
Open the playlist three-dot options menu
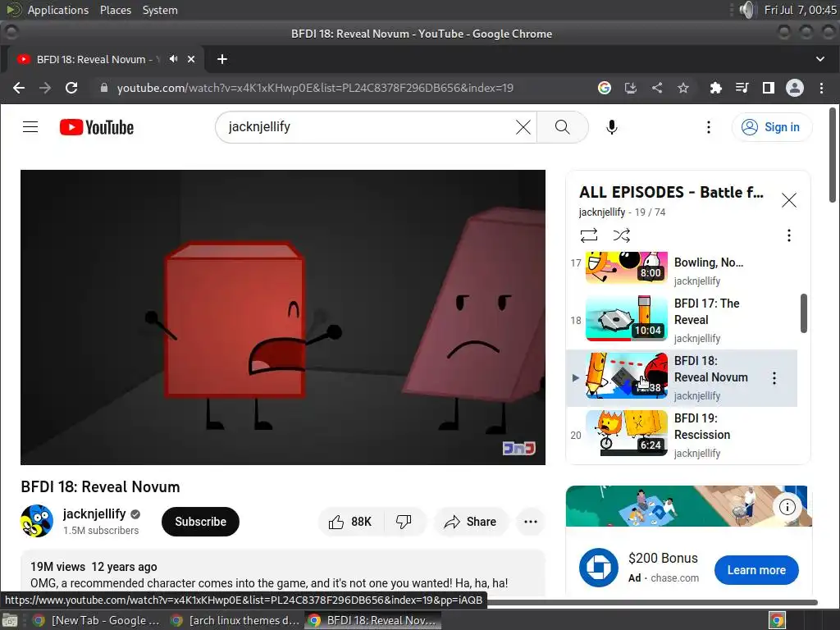click(788, 235)
